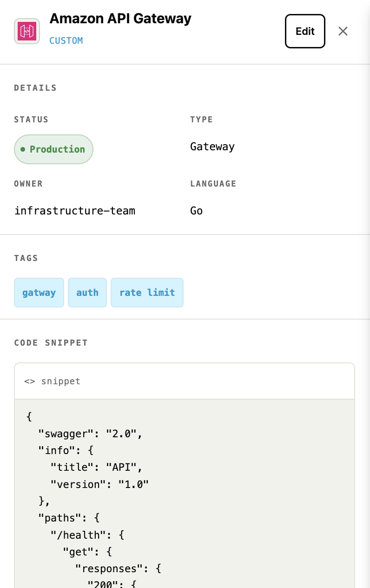Select the 'rate limit' tag
This screenshot has width=370, height=588.
tap(147, 293)
